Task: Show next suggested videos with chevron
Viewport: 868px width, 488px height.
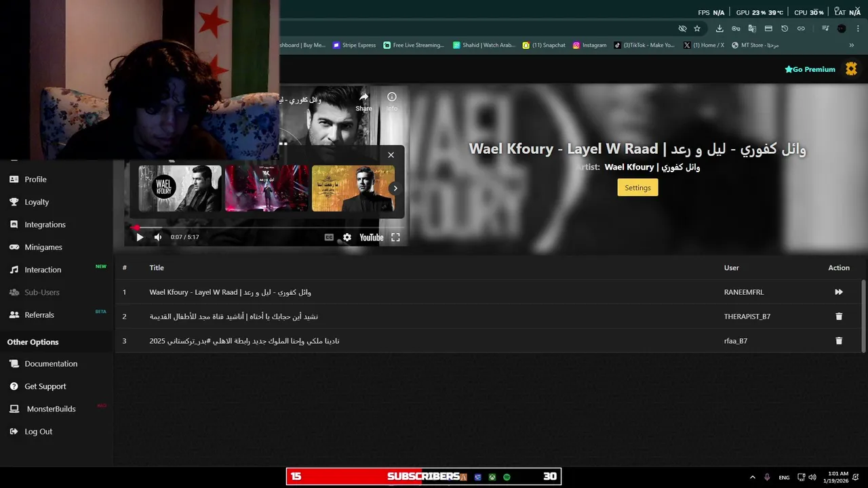Action: (x=395, y=188)
